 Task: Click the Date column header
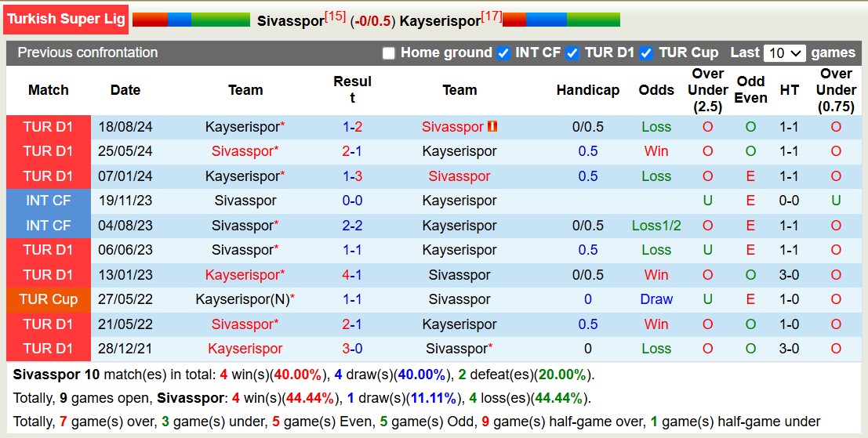tap(125, 90)
